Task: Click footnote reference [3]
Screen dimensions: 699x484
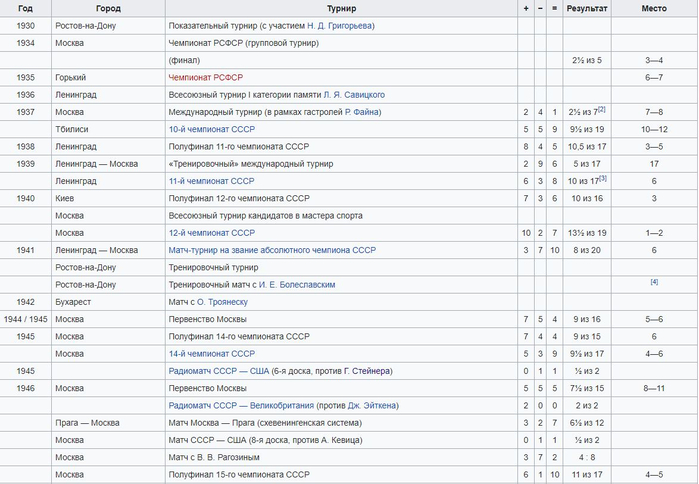Action: pyautogui.click(x=603, y=178)
